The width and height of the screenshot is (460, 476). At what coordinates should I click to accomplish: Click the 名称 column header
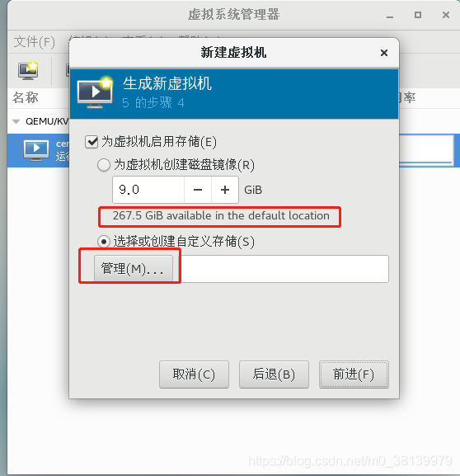[26, 97]
